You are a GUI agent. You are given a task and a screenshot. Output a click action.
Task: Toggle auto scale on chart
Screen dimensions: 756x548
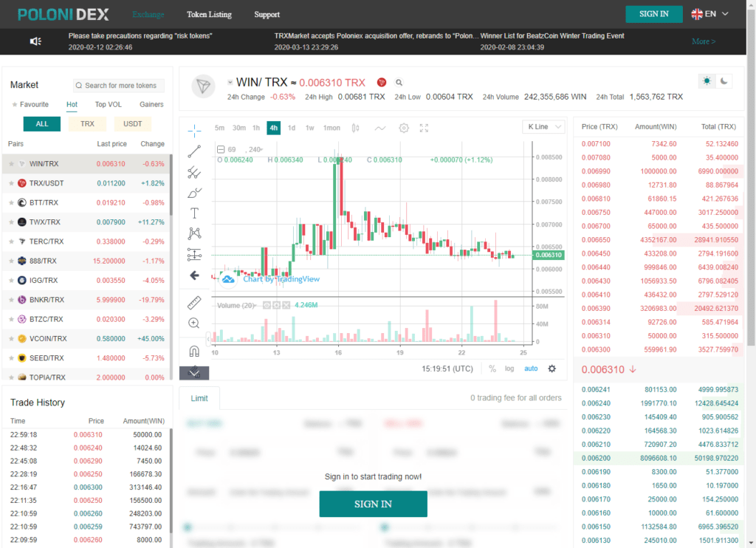(x=531, y=369)
